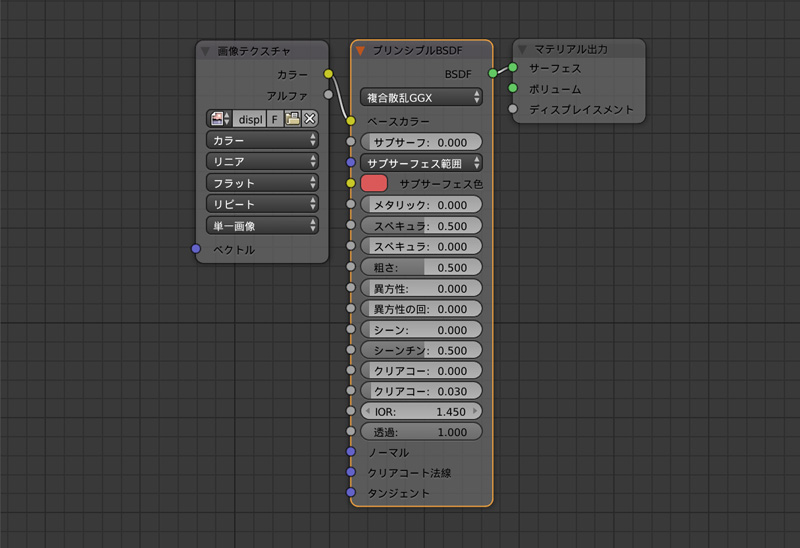Toggle the F fake user button

[x=274, y=118]
